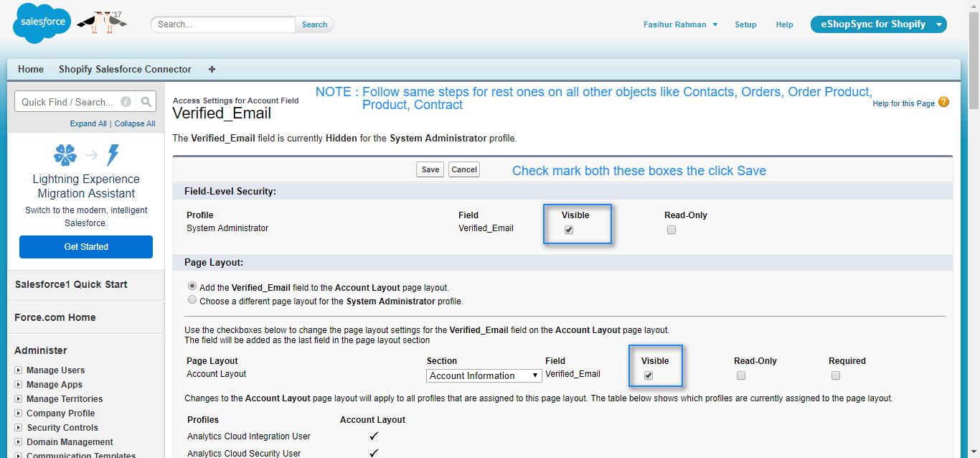Expand the Security Controls tree node
This screenshot has height=458, width=980.
(18, 428)
